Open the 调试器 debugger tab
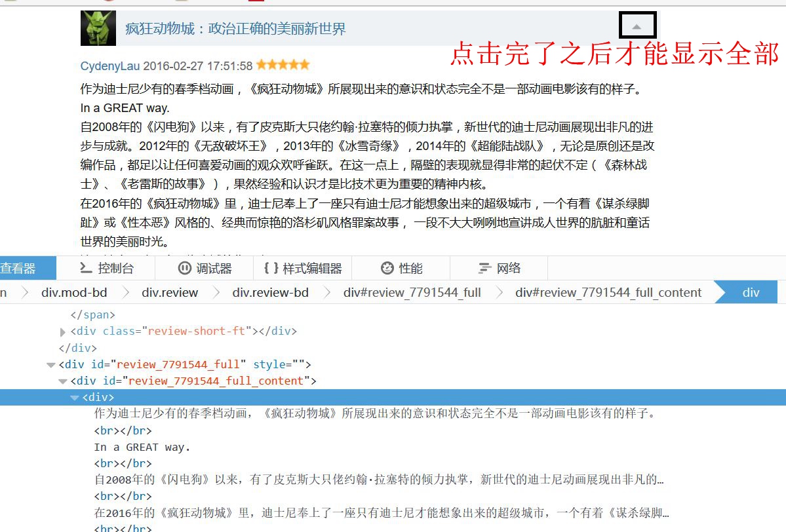786x532 pixels. (x=205, y=268)
